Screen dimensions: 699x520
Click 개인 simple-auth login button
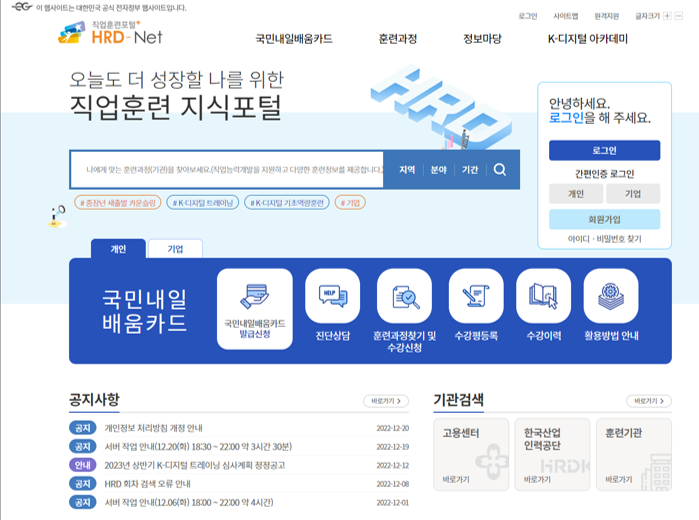tap(576, 194)
